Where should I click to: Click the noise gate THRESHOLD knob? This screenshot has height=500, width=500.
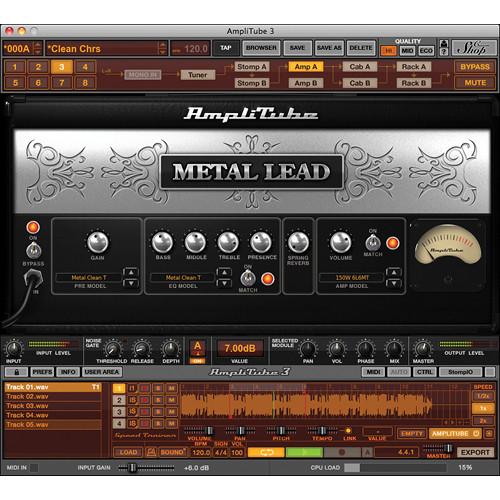point(113,349)
